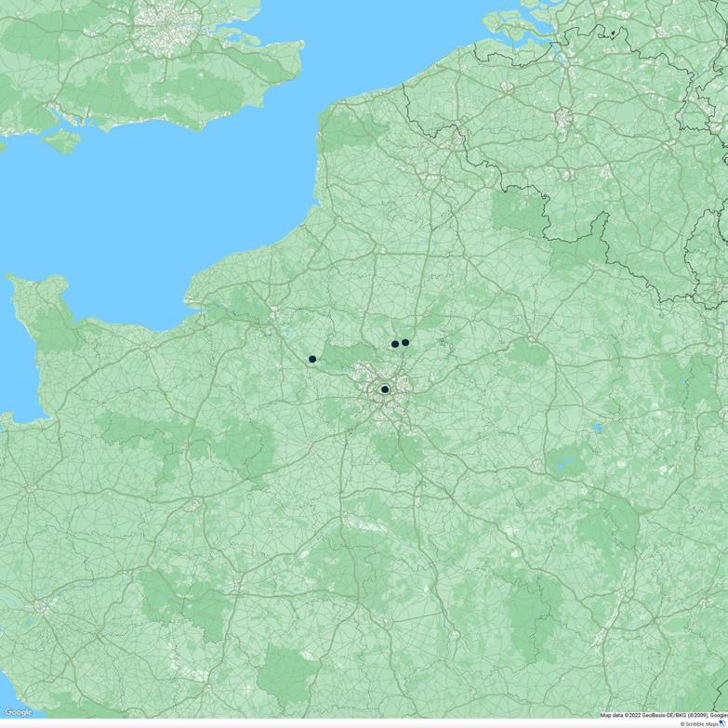
Task: Click the dark marker in central Paris
Action: pos(385,390)
